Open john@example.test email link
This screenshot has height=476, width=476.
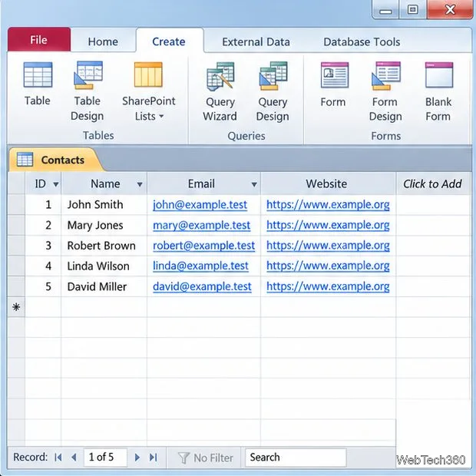pos(200,205)
